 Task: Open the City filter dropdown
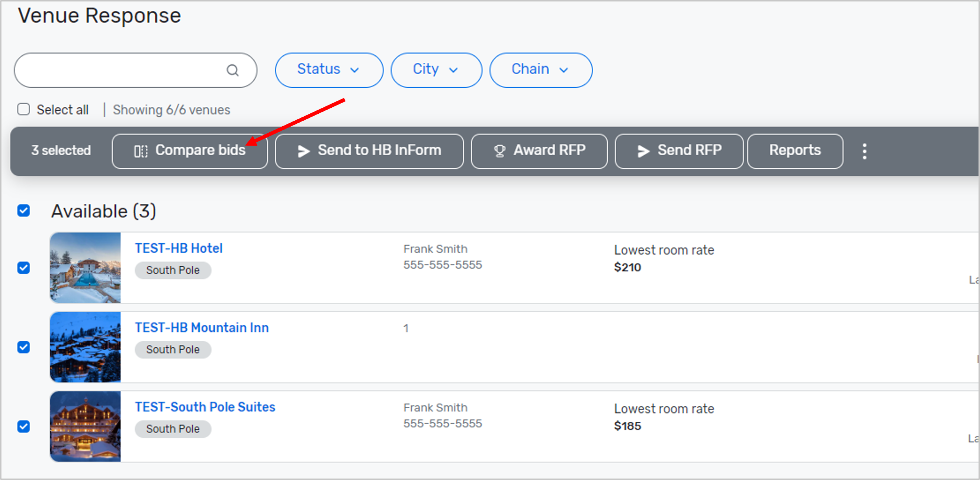tap(436, 70)
